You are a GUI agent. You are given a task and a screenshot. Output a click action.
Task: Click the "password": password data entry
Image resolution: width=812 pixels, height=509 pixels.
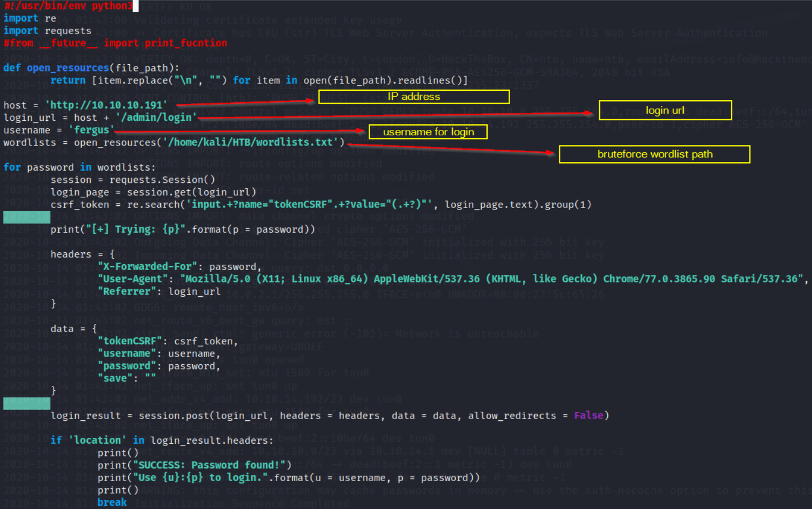click(x=159, y=366)
